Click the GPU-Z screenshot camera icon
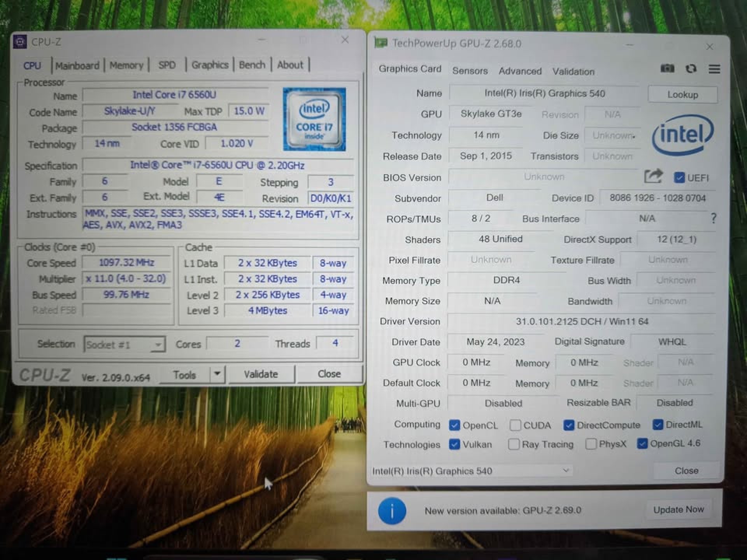Viewport: 747px width, 560px height. click(x=667, y=69)
